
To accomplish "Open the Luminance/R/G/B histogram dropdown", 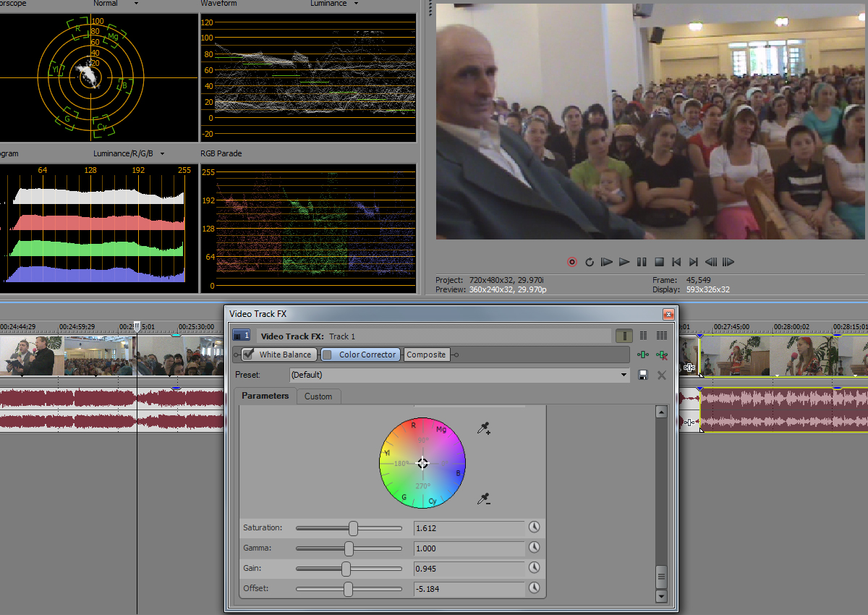I will [162, 153].
